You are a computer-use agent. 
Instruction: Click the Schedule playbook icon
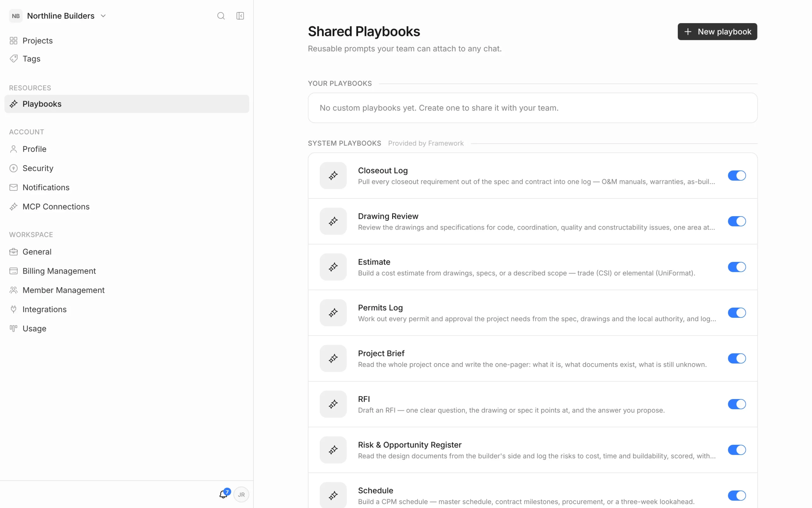[333, 495]
